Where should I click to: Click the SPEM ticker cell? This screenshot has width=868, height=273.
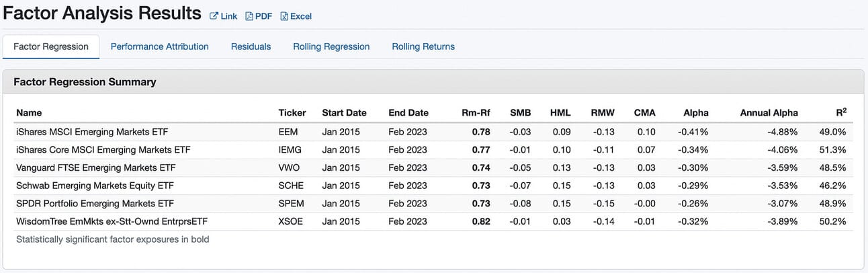coord(292,204)
